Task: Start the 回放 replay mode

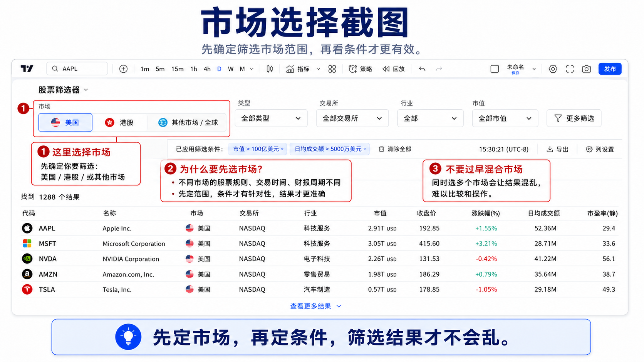Action: (393, 69)
